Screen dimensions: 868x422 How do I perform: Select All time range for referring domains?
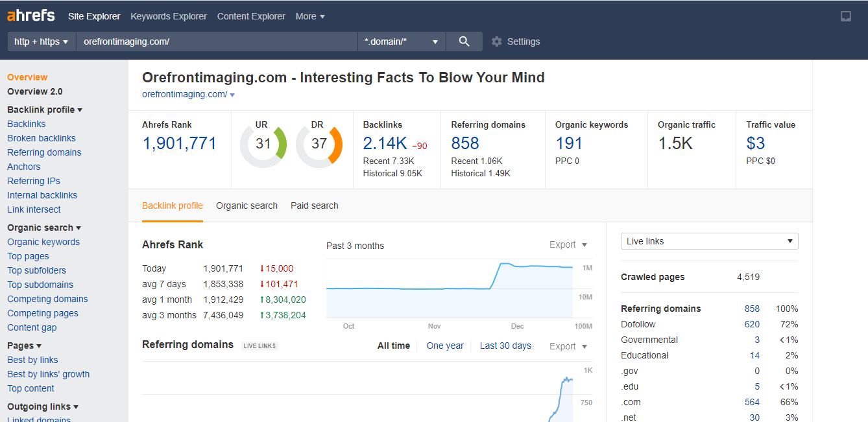point(394,346)
